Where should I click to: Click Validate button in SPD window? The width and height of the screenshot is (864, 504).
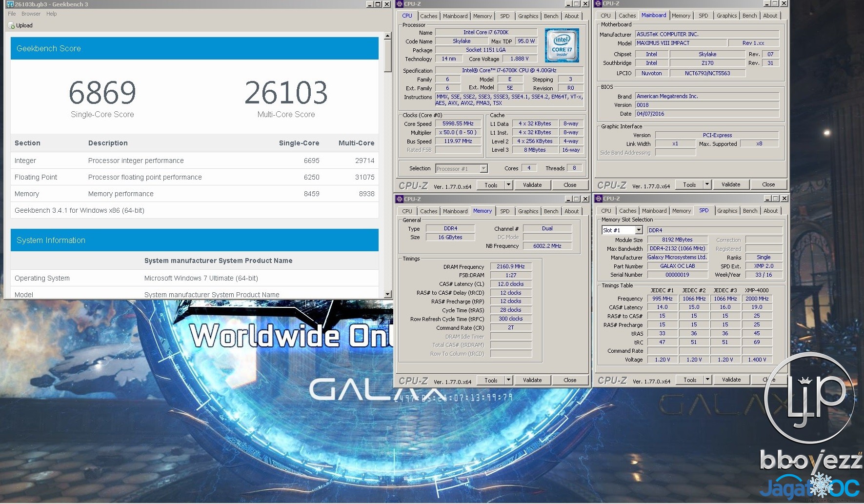point(731,380)
